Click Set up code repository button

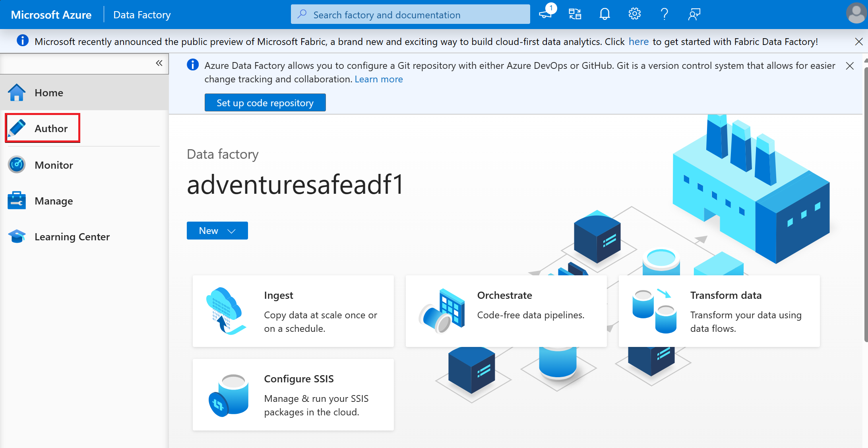[x=265, y=103]
